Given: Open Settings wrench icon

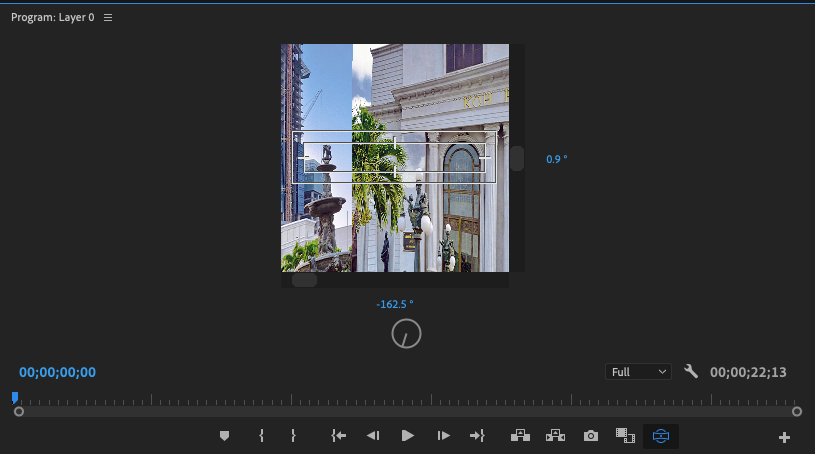Looking at the screenshot, I should pos(691,371).
